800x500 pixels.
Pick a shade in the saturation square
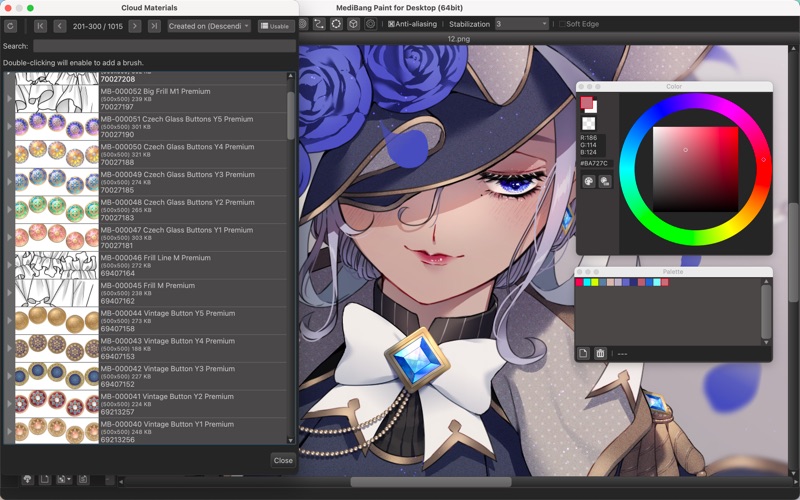pos(695,169)
